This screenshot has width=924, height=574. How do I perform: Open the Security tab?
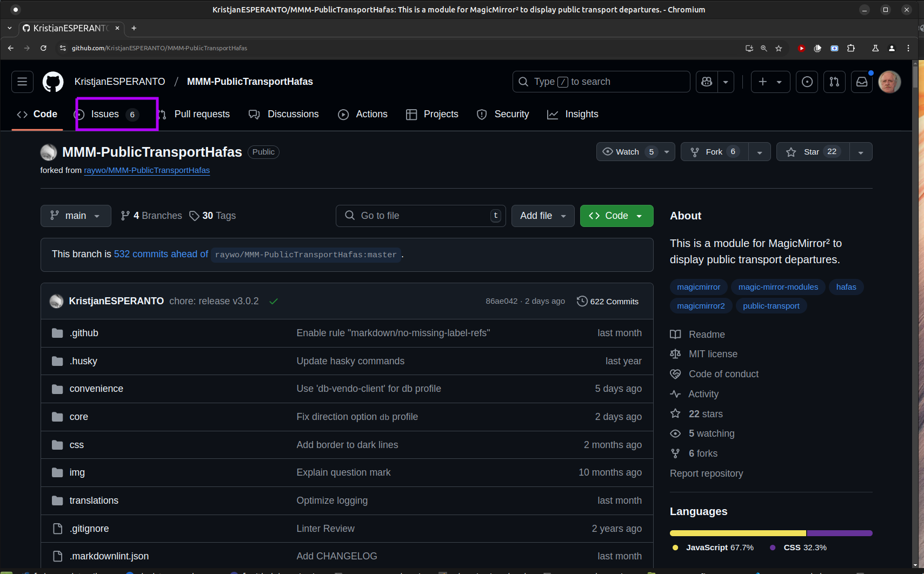pos(503,114)
